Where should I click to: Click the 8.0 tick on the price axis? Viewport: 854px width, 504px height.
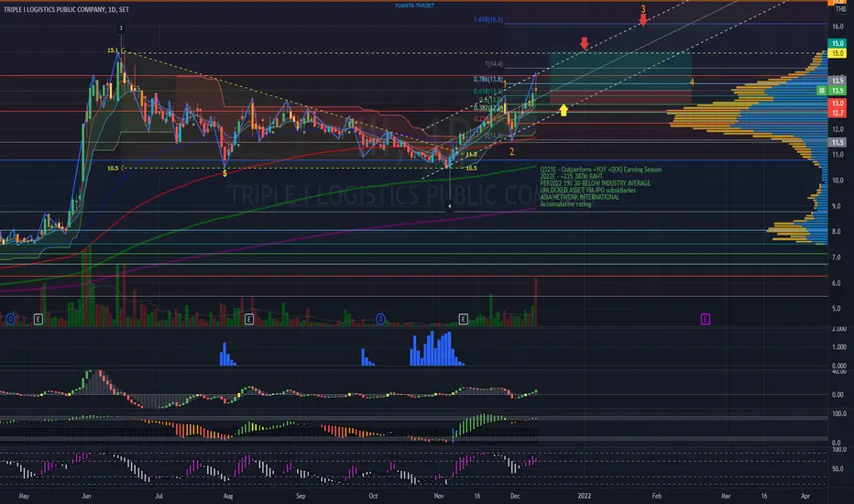coord(836,232)
